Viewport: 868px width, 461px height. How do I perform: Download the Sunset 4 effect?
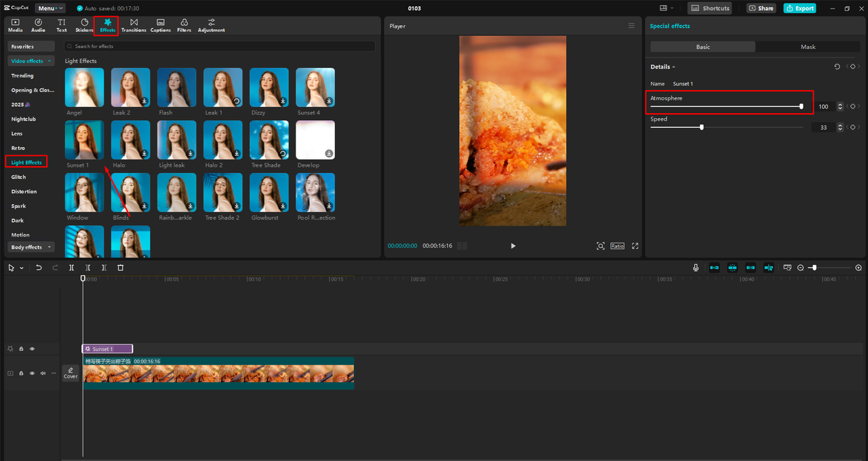click(329, 101)
